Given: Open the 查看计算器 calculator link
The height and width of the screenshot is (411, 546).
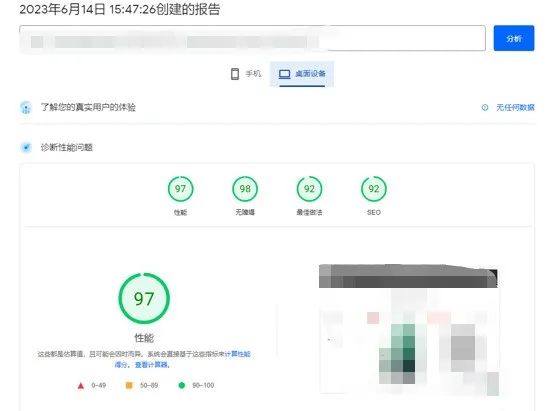Looking at the screenshot, I should point(151,365).
